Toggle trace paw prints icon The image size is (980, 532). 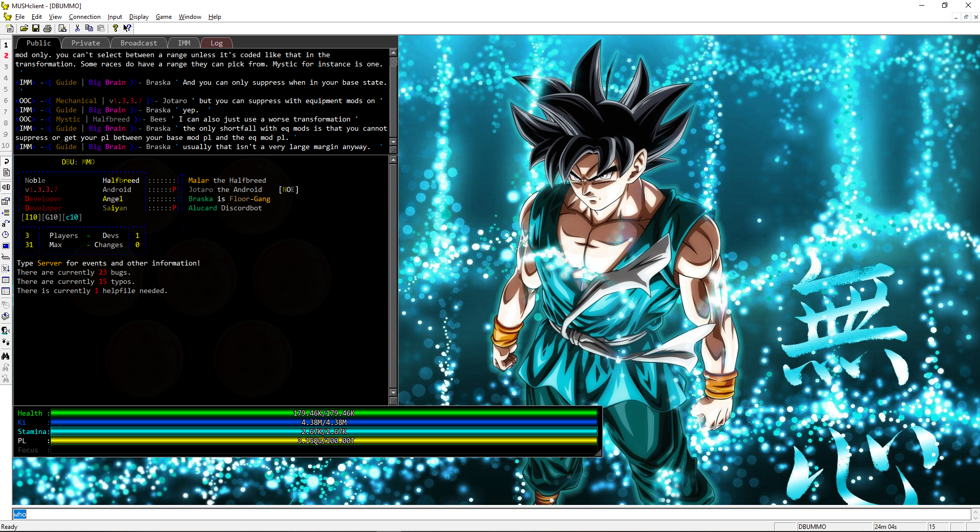[x=6, y=342]
